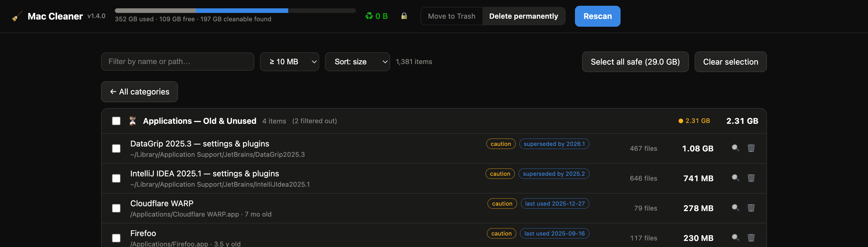Click the disk usage progress bar

coord(235,10)
